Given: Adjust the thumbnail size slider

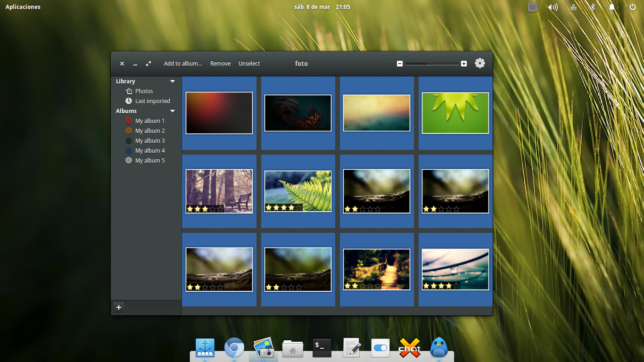Looking at the screenshot, I should 431,64.
